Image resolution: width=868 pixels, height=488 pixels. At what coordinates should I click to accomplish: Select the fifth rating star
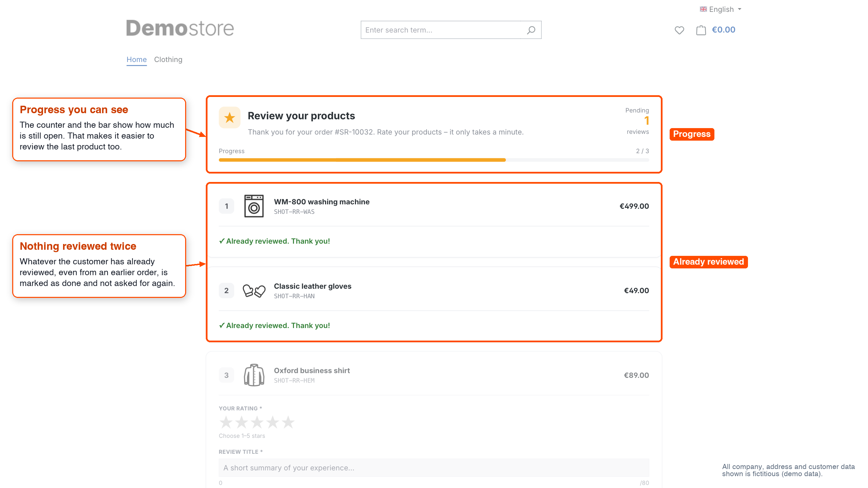click(x=288, y=422)
